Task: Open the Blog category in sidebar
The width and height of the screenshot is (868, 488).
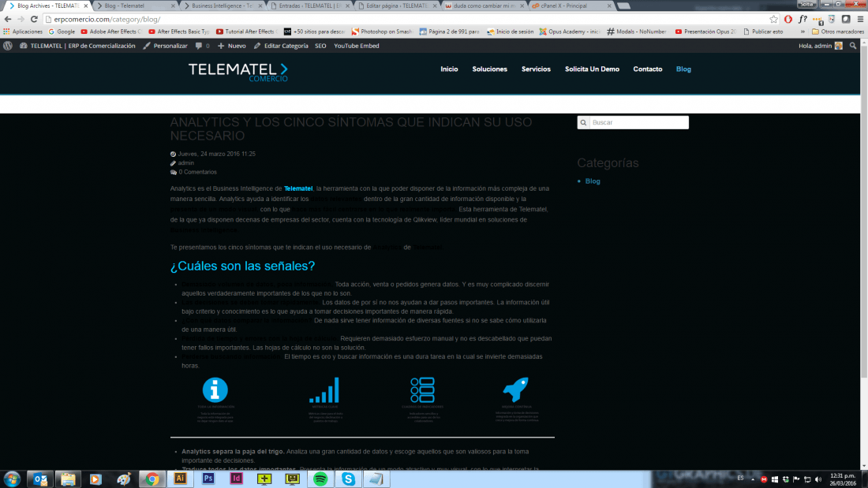Action: tap(593, 181)
